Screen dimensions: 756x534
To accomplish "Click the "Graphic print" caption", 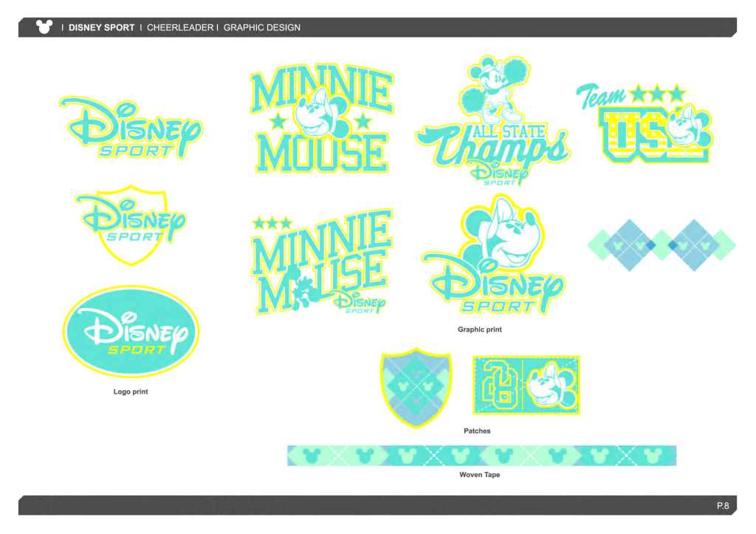I will tap(479, 329).
